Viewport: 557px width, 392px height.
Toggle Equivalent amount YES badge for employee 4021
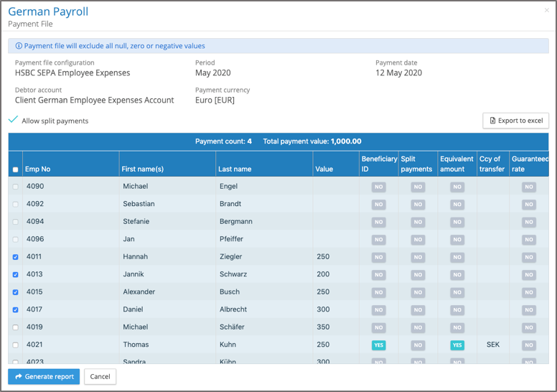coord(457,345)
